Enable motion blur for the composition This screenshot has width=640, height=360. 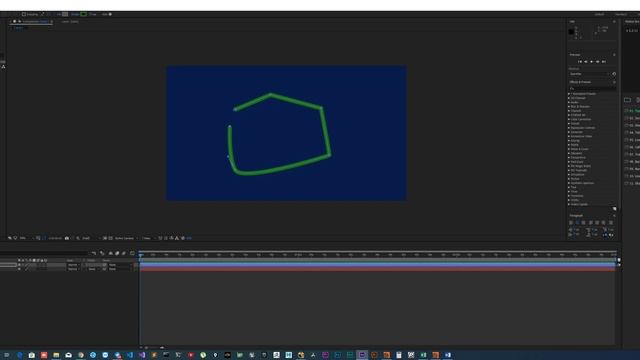pyautogui.click(x=124, y=253)
